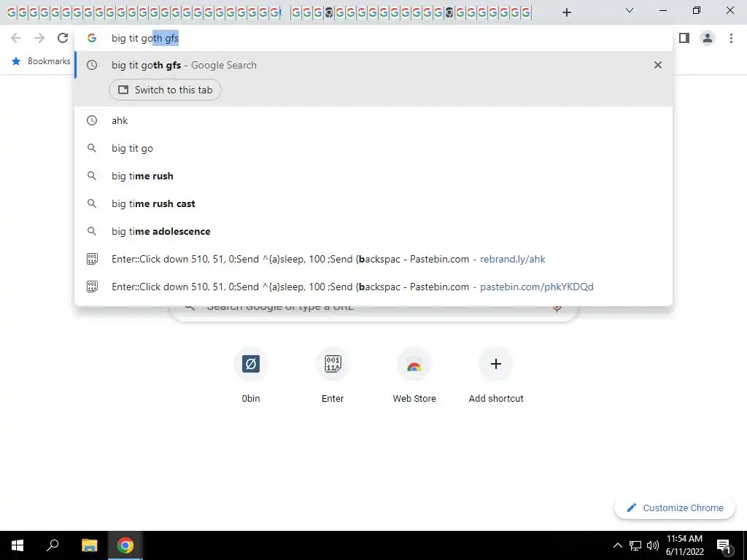
Task: Open a new tab with plus button
Action: click(566, 12)
